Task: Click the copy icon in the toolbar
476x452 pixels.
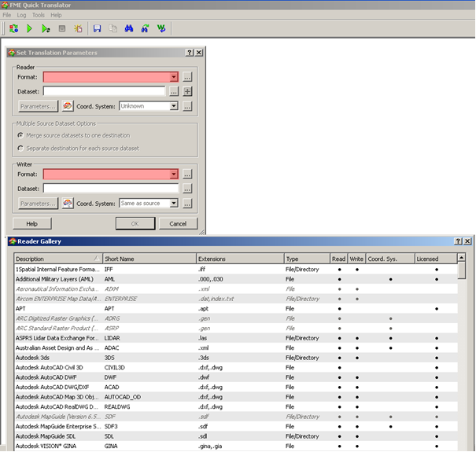Action: [x=113, y=29]
